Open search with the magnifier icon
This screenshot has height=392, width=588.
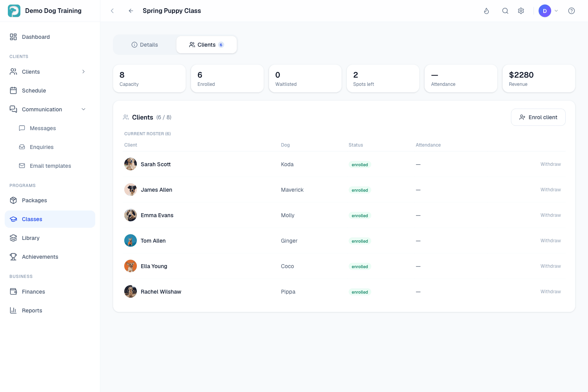(x=505, y=11)
